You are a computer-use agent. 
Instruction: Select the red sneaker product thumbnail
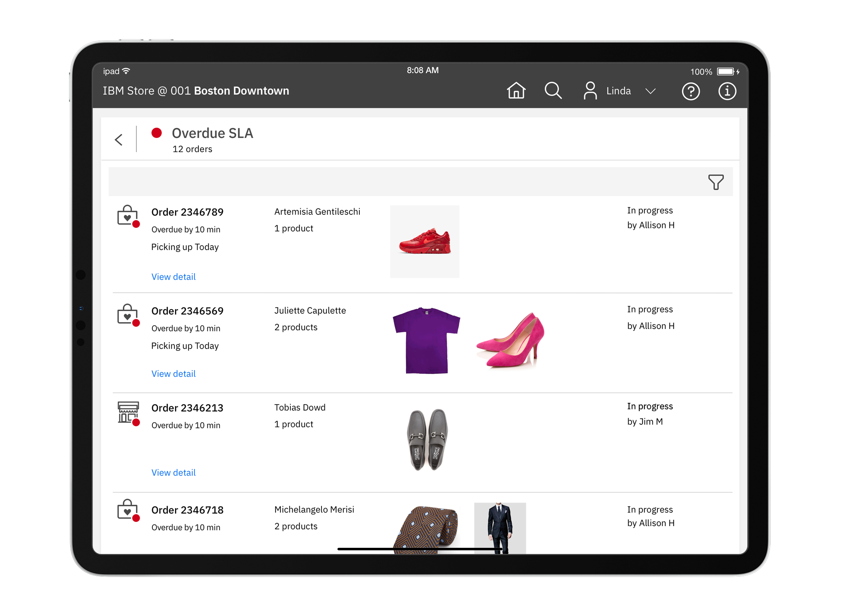(x=425, y=241)
